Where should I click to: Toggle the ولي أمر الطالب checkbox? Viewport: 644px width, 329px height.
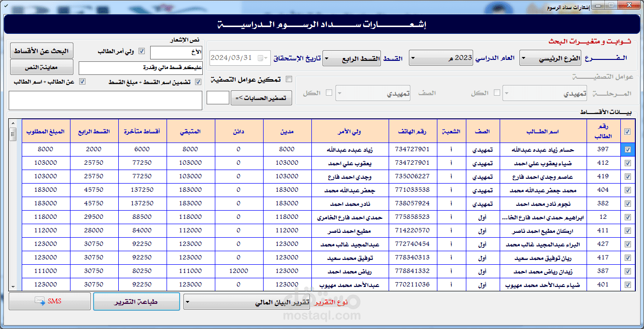coord(141,51)
